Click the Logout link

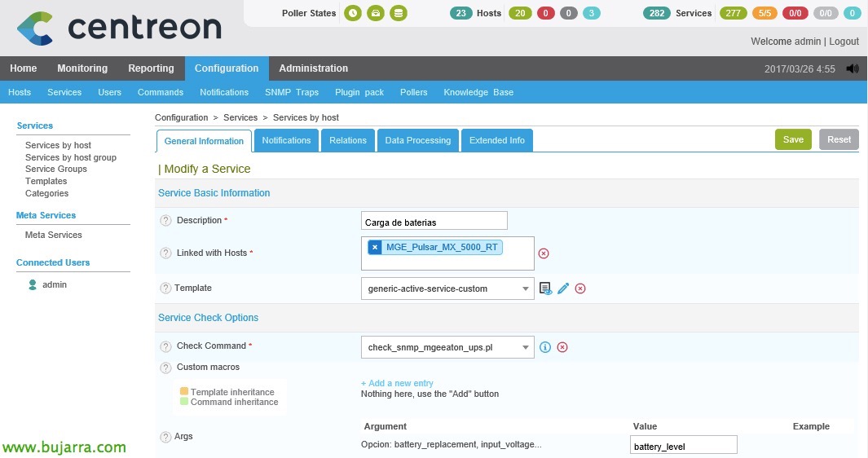coord(844,41)
